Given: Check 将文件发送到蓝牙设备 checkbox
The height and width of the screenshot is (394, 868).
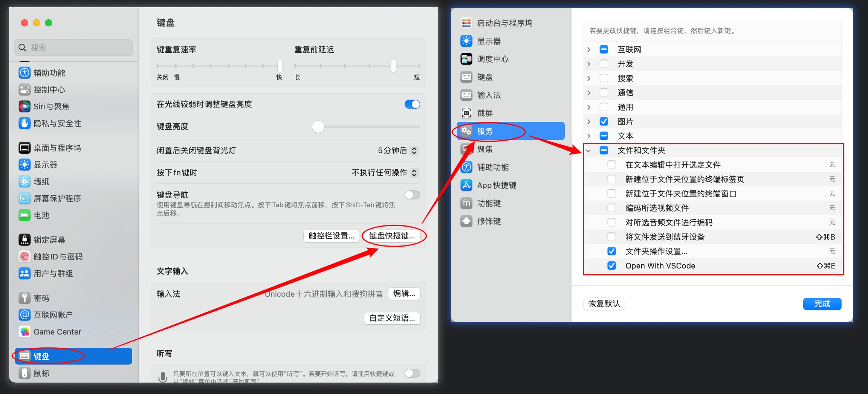Looking at the screenshot, I should [x=611, y=237].
